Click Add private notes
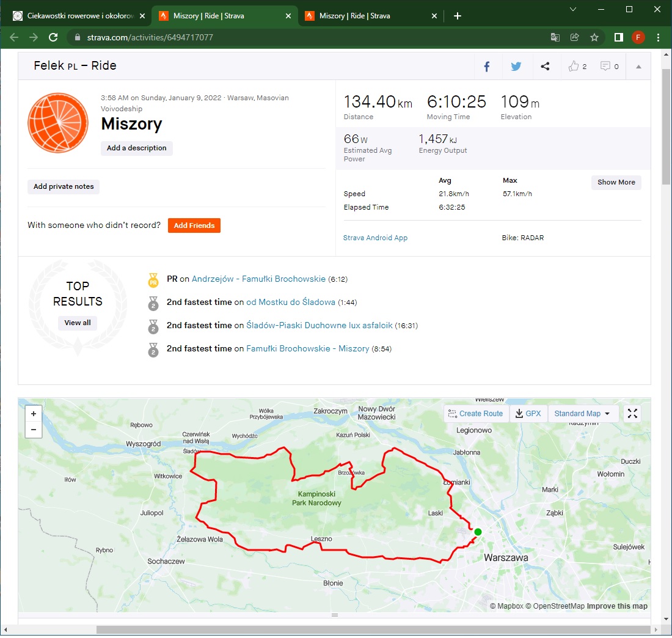672x638 pixels. tap(64, 186)
